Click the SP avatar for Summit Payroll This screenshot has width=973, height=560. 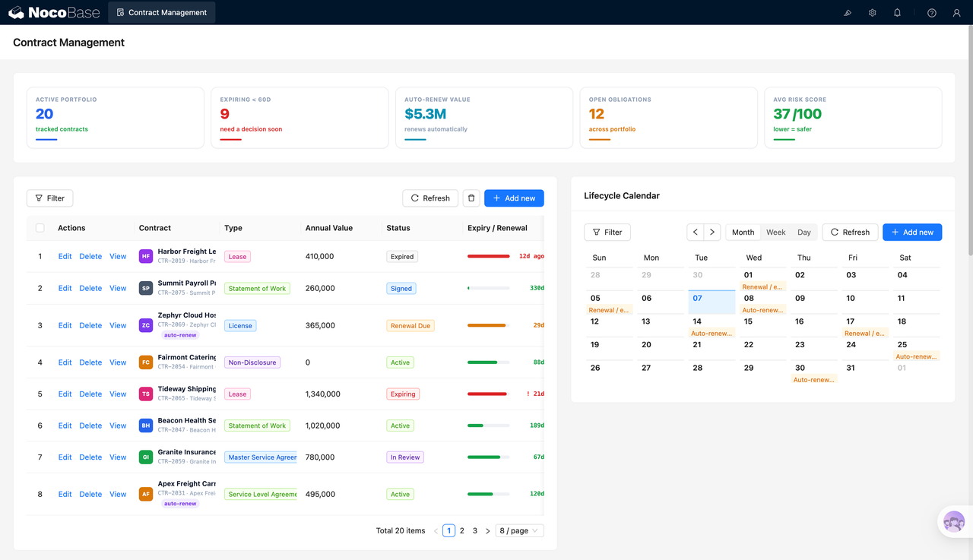click(x=146, y=288)
